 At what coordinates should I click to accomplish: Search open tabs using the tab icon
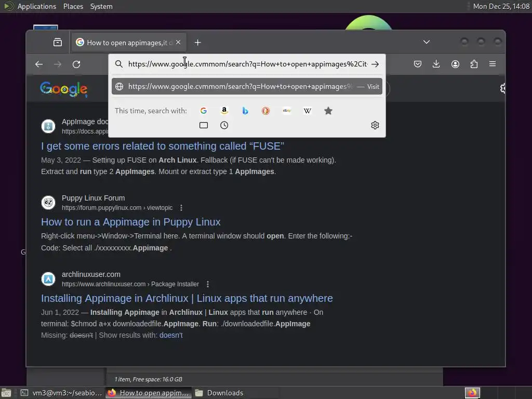click(204, 125)
